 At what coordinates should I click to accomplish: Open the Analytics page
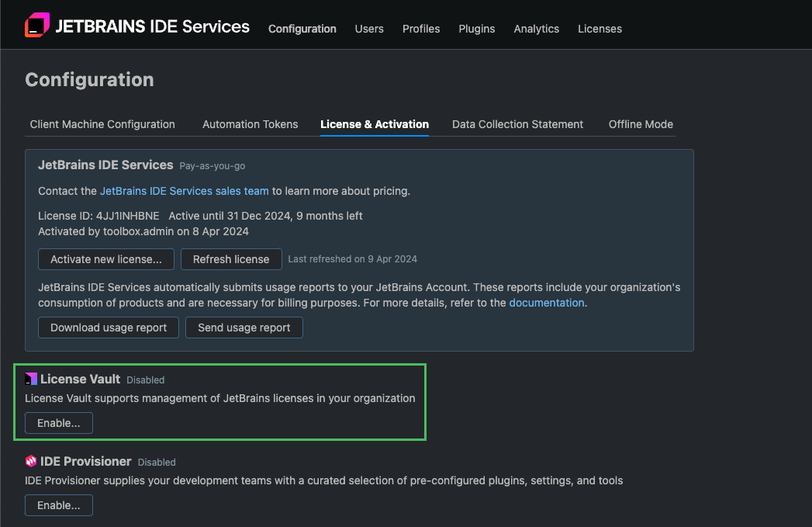(536, 29)
